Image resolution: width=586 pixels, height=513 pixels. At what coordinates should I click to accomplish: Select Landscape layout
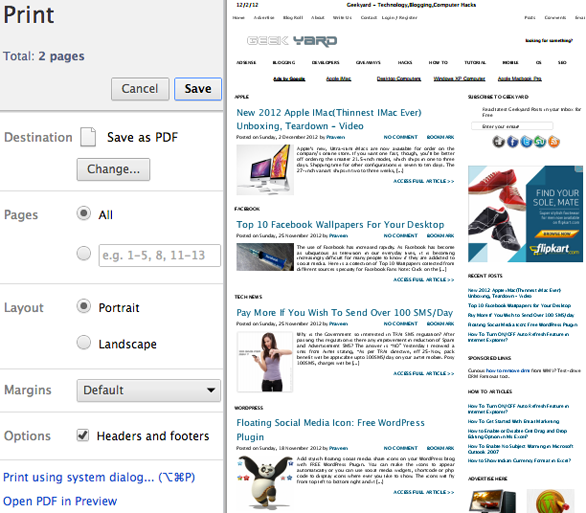click(84, 342)
